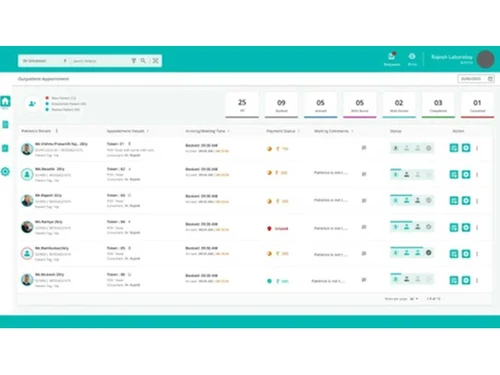Viewport: 500px width, 375px height.
Task: Open Rows per page dropdown
Action: pyautogui.click(x=414, y=299)
